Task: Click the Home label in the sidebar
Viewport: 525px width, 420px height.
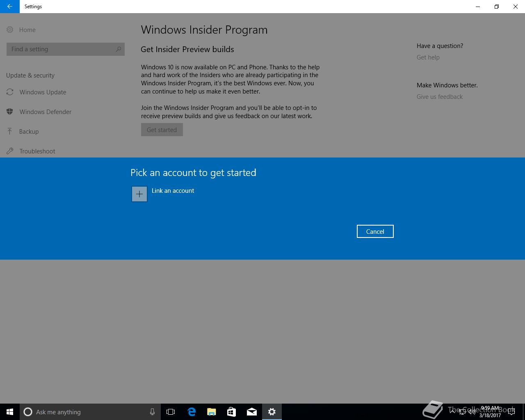Action: 27,30
